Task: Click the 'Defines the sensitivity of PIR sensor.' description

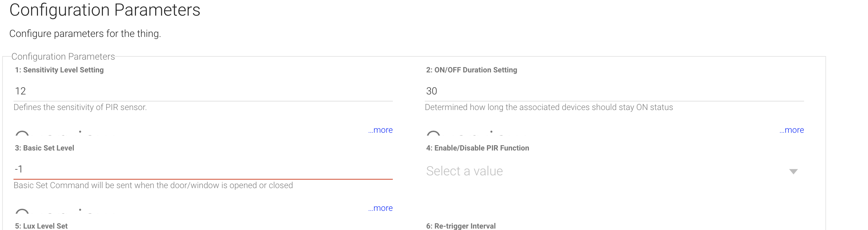Action: (80, 107)
